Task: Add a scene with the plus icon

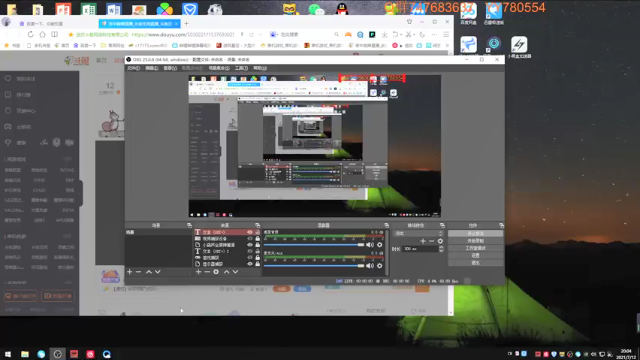Action: [x=129, y=272]
